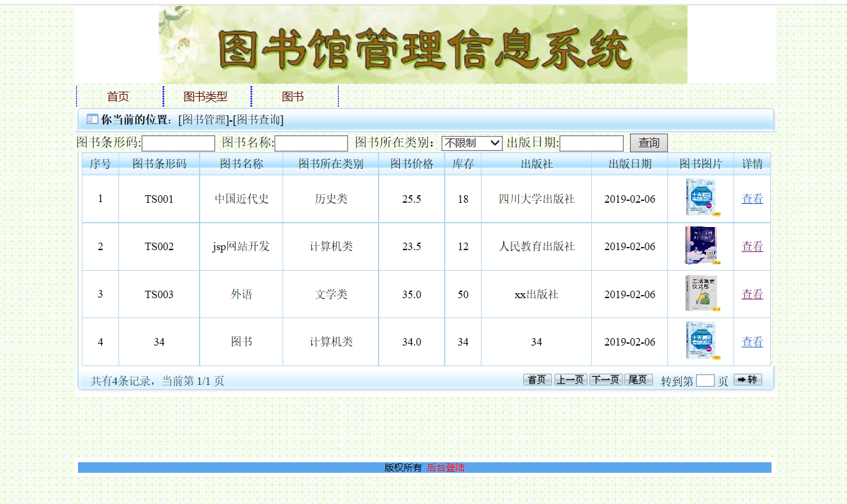Image resolution: width=847 pixels, height=504 pixels.
Task: Click the 上一页 previous page button
Action: pos(571,380)
